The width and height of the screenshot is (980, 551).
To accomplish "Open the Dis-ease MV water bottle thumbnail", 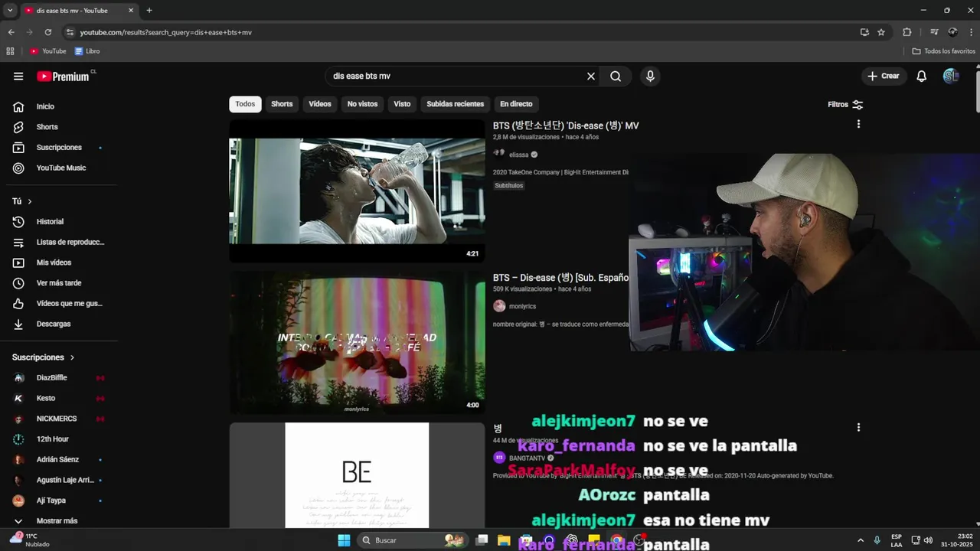I will [x=357, y=191].
